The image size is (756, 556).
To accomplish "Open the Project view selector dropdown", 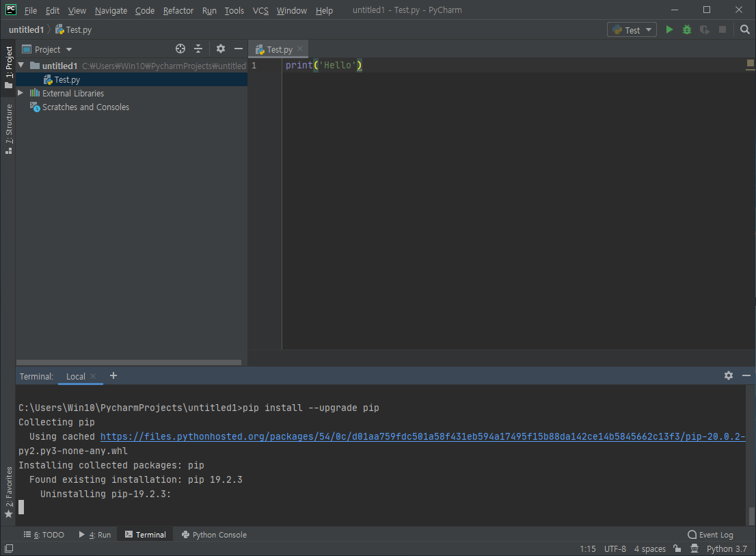I will point(47,49).
